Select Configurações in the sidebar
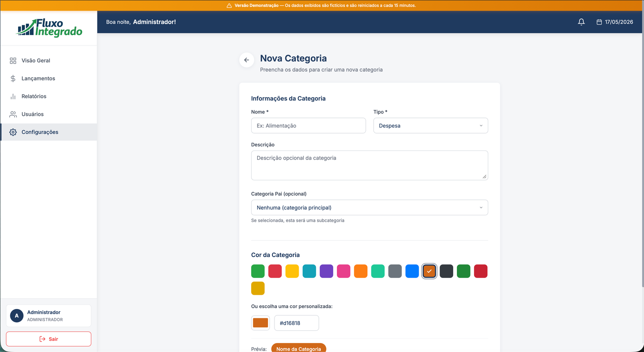Viewport: 644px width, 352px height. tap(49, 132)
